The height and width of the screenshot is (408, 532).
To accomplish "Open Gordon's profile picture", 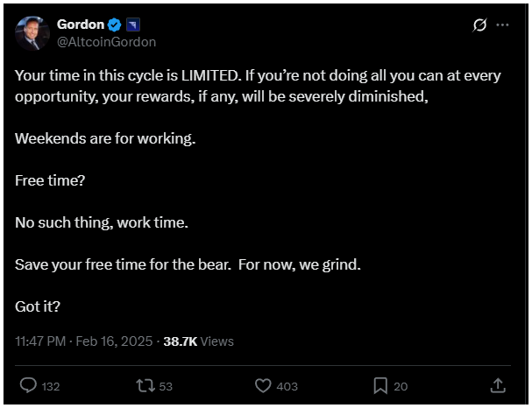I will coord(32,32).
